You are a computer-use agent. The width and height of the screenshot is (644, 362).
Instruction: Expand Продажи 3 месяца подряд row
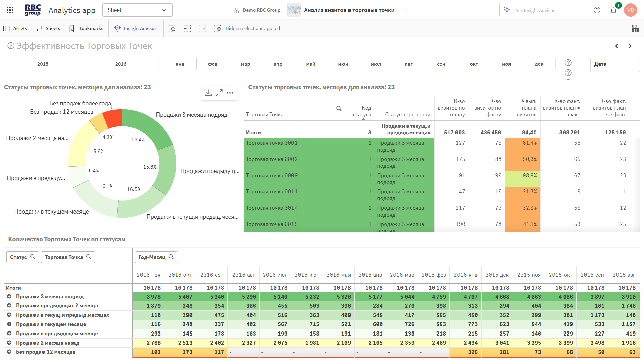point(9,296)
